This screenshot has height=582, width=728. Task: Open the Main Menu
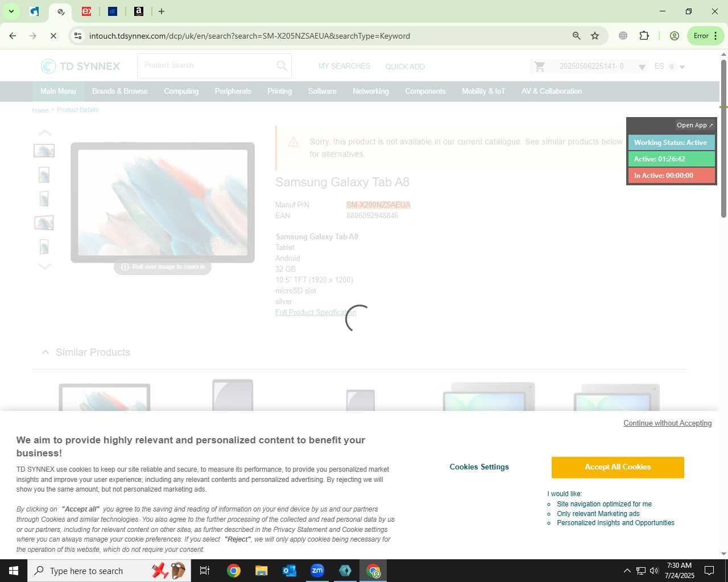[58, 92]
